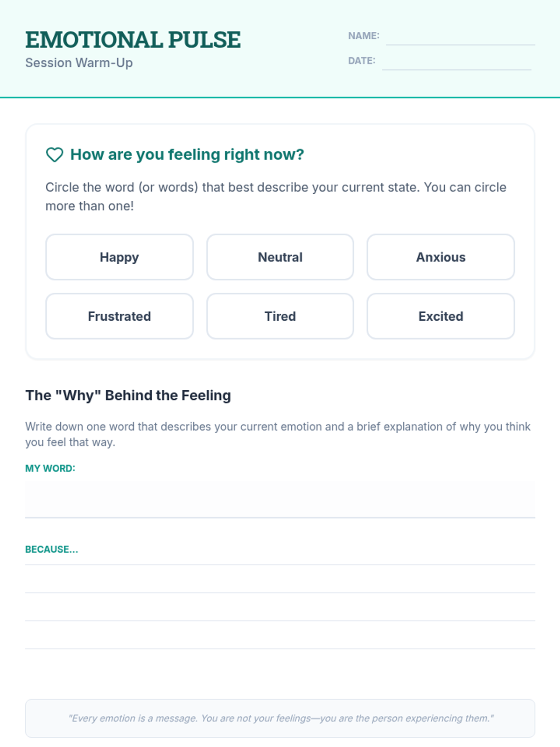Choose the Excited feeling box
Viewport: 560px width, 747px height.
(441, 316)
